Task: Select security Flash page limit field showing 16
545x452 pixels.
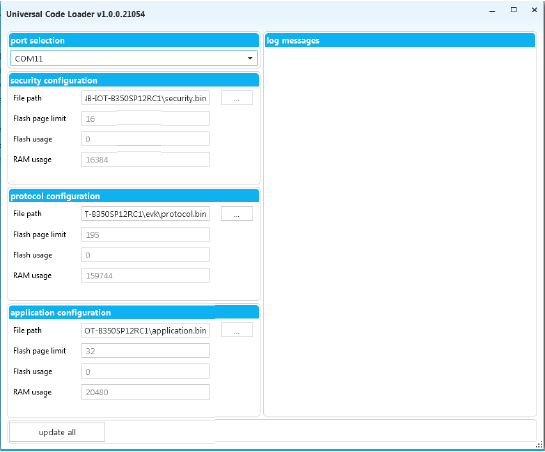Action: pyautogui.click(x=145, y=119)
